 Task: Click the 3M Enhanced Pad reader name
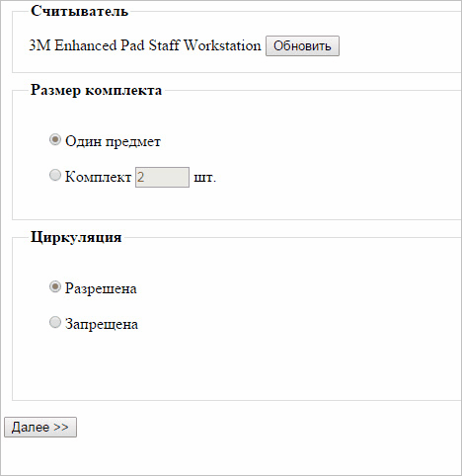(x=145, y=45)
